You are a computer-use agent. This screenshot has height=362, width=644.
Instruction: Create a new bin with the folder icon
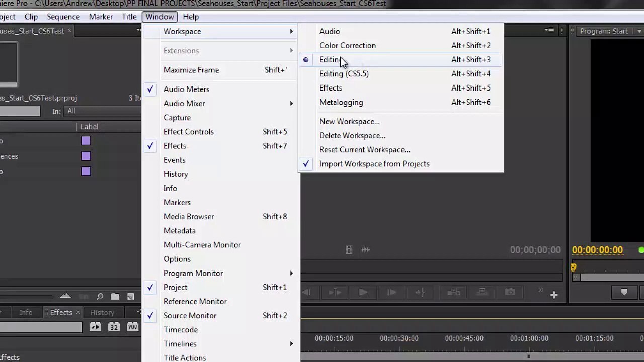tap(115, 297)
